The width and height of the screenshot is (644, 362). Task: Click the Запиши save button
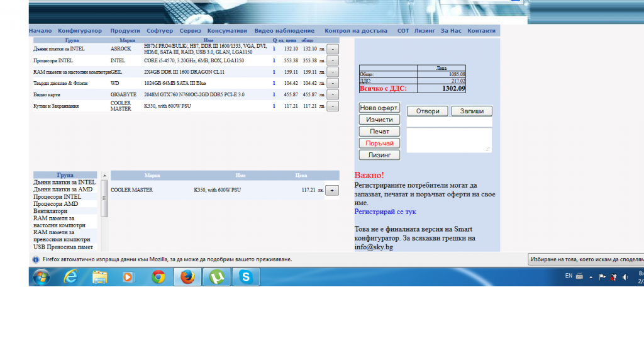(472, 111)
